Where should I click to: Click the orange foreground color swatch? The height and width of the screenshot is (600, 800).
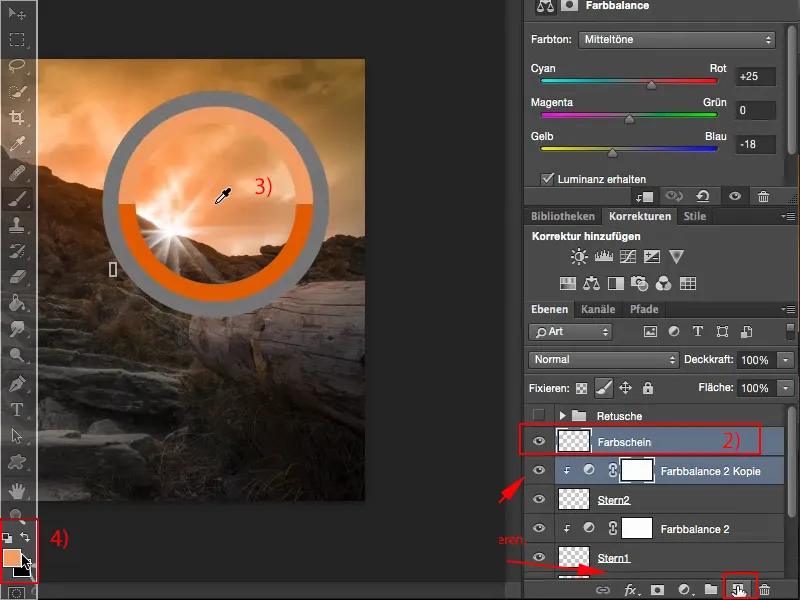coord(13,558)
